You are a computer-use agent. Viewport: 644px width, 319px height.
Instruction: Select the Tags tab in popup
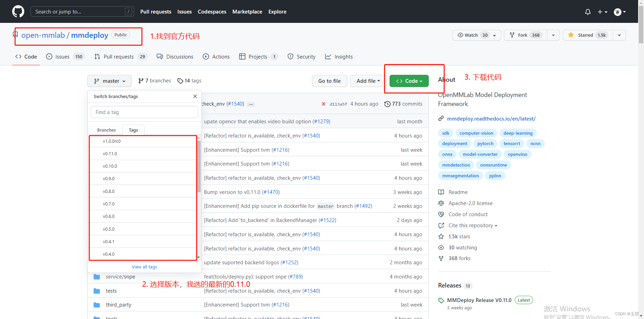coord(133,130)
